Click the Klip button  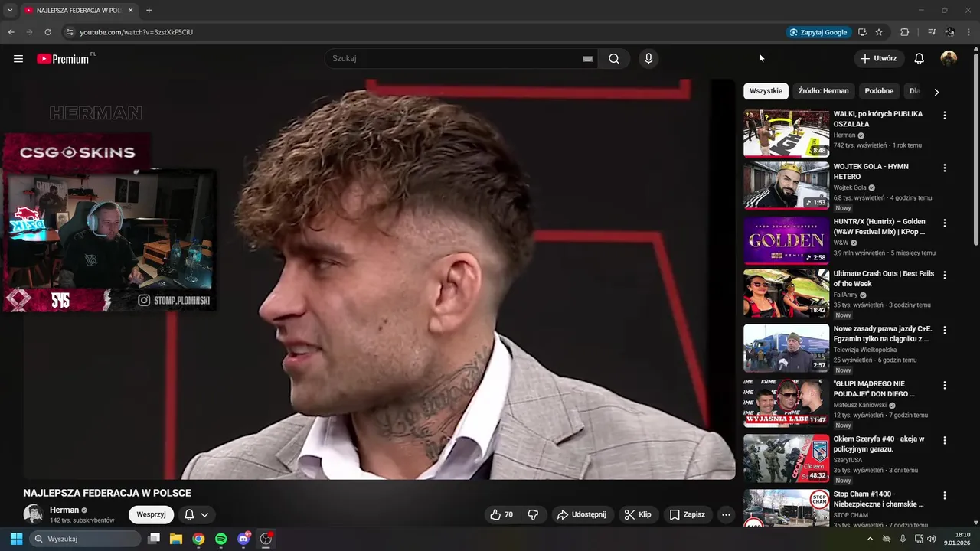click(x=637, y=514)
